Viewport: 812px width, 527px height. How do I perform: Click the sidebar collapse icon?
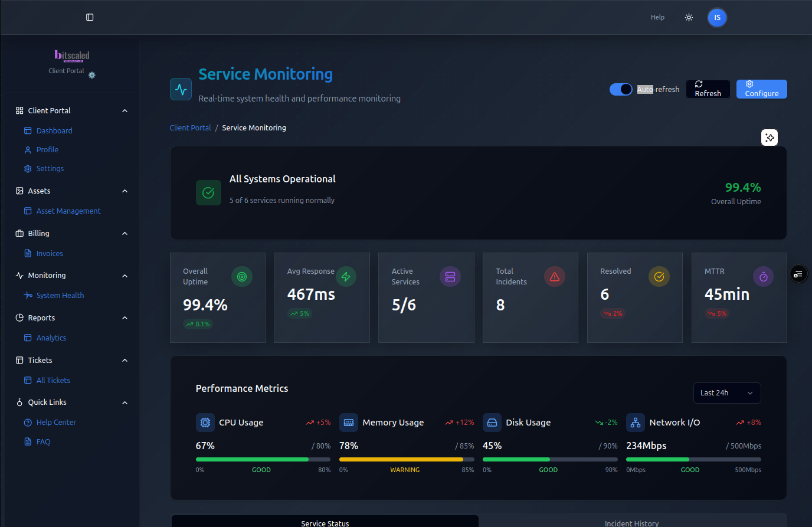click(x=90, y=17)
